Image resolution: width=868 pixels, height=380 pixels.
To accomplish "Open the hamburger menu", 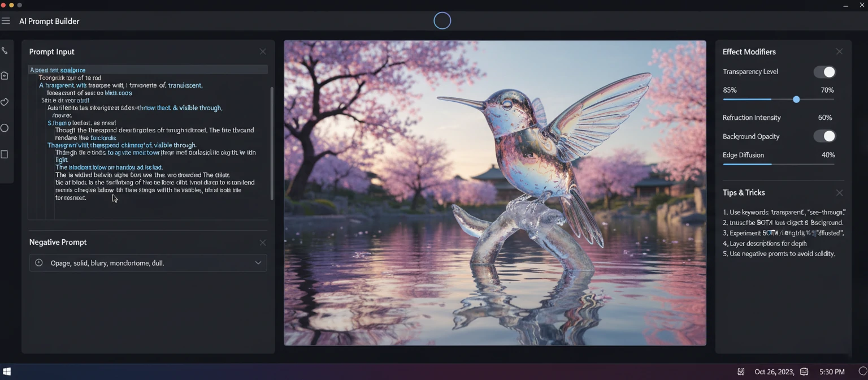I will coord(6,20).
